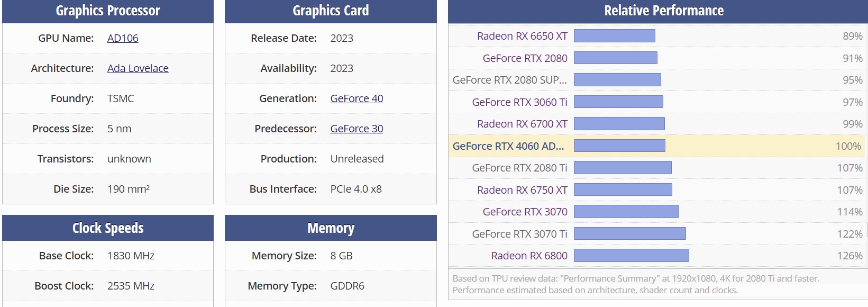Viewport: 868px width, 307px height.
Task: Open GeForce RTX 3060 Ti page
Action: tap(519, 102)
